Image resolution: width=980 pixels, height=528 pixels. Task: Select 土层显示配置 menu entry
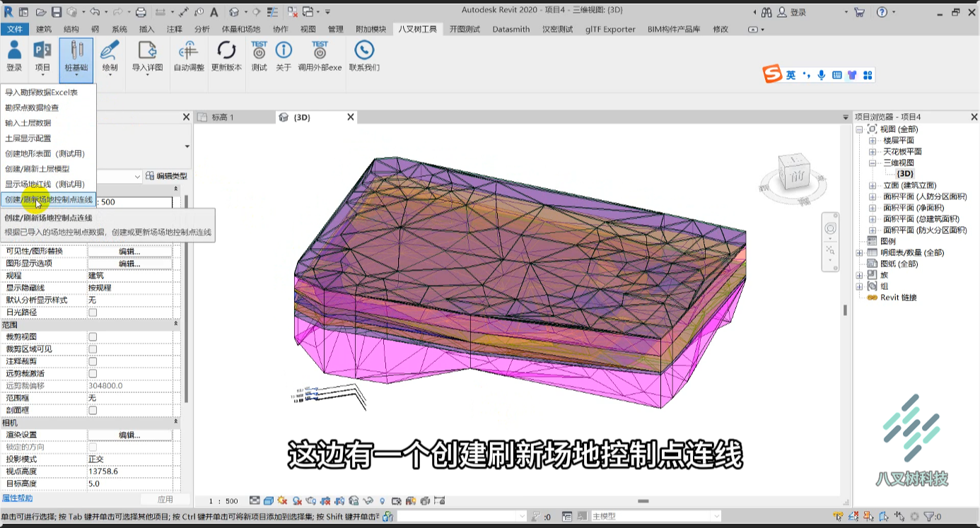[28, 139]
